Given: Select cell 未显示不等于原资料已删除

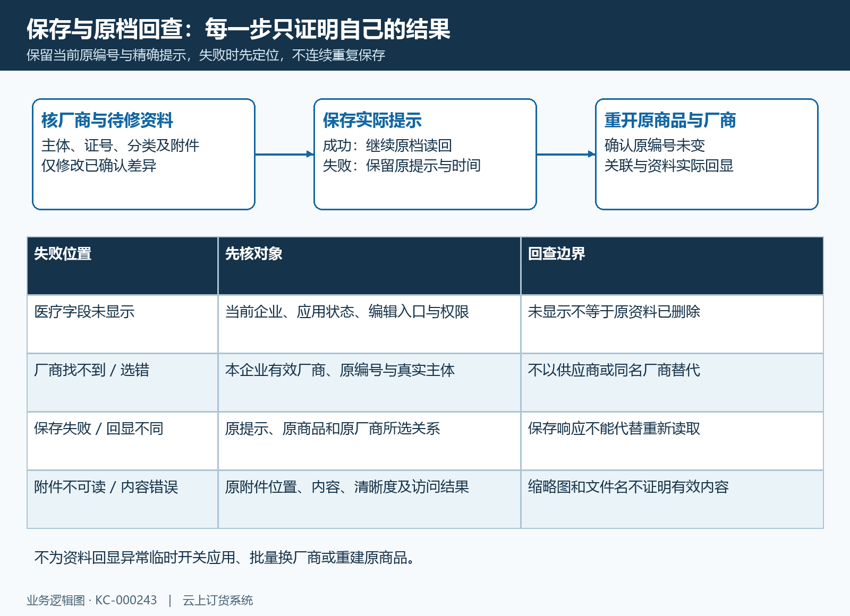Looking at the screenshot, I should [672, 324].
